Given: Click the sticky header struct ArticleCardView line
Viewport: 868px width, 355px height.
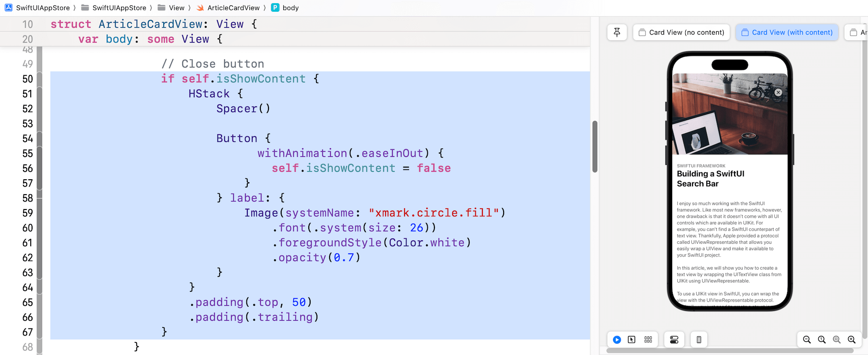Looking at the screenshot, I should pyautogui.click(x=295, y=24).
